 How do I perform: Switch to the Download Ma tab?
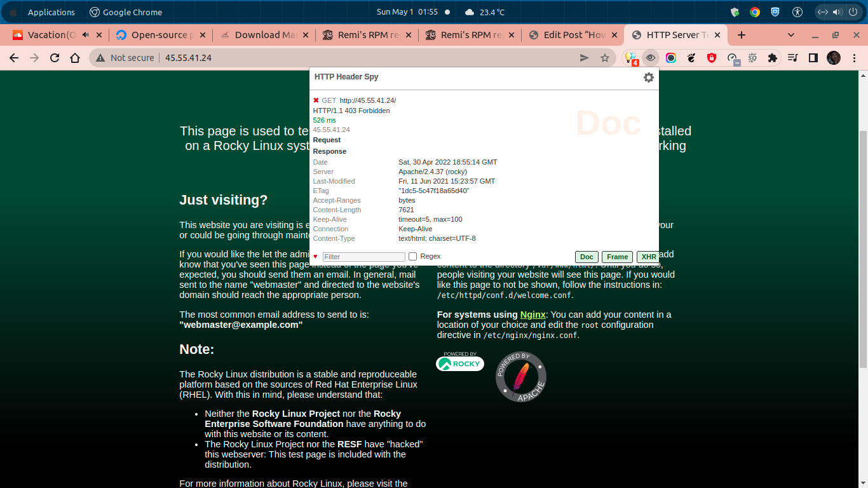[x=264, y=35]
